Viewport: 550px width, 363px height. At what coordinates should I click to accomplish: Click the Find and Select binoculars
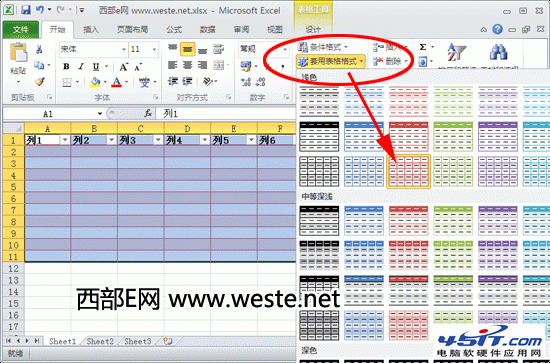click(x=498, y=53)
